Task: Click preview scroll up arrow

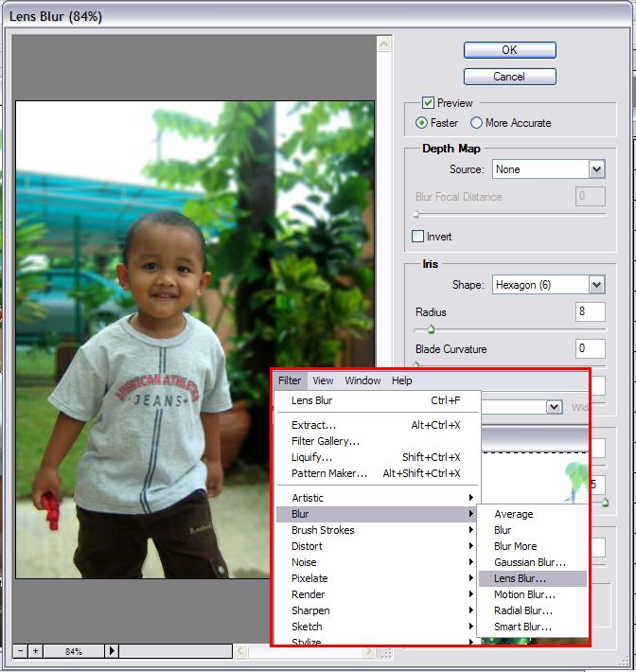Action: pos(384,44)
